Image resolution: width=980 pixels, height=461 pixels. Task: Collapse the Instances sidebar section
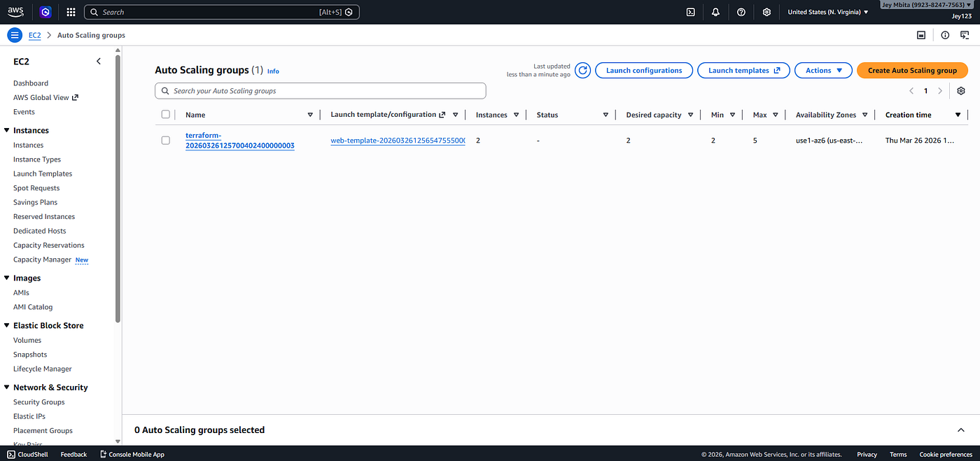[6, 130]
